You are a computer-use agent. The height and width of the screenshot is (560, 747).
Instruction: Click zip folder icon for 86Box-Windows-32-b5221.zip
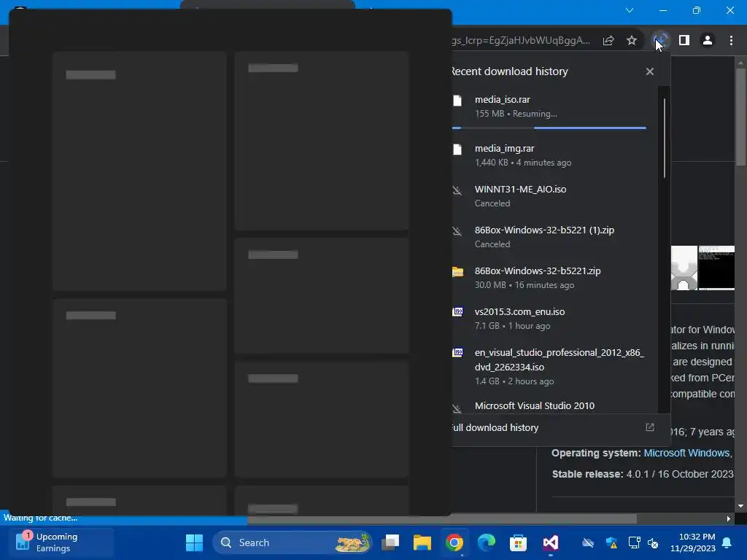click(x=458, y=272)
